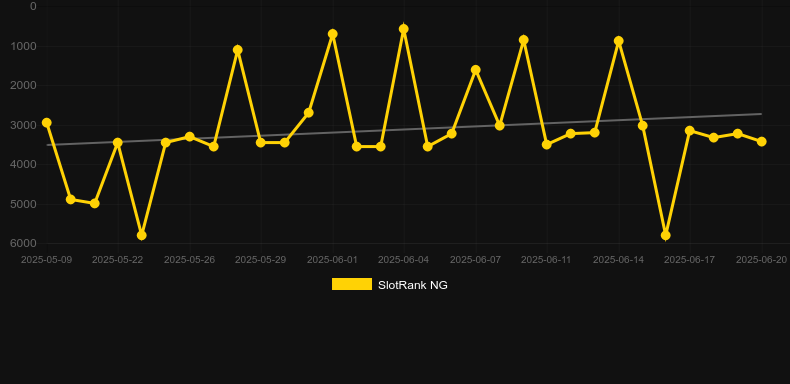Image resolution: width=790 pixels, height=384 pixels.
Task: Click the SlotRank NG legend label
Action: pos(413,285)
